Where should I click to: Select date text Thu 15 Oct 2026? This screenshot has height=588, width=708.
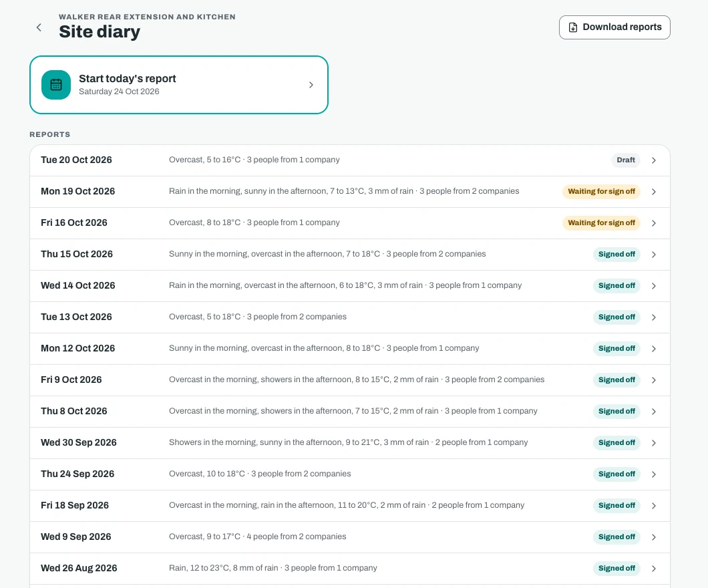(x=77, y=254)
